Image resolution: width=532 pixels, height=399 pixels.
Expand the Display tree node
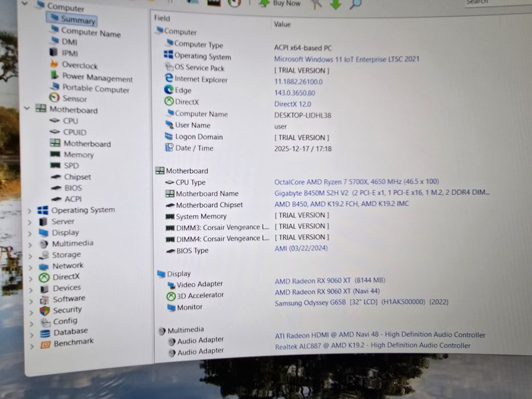pos(30,234)
